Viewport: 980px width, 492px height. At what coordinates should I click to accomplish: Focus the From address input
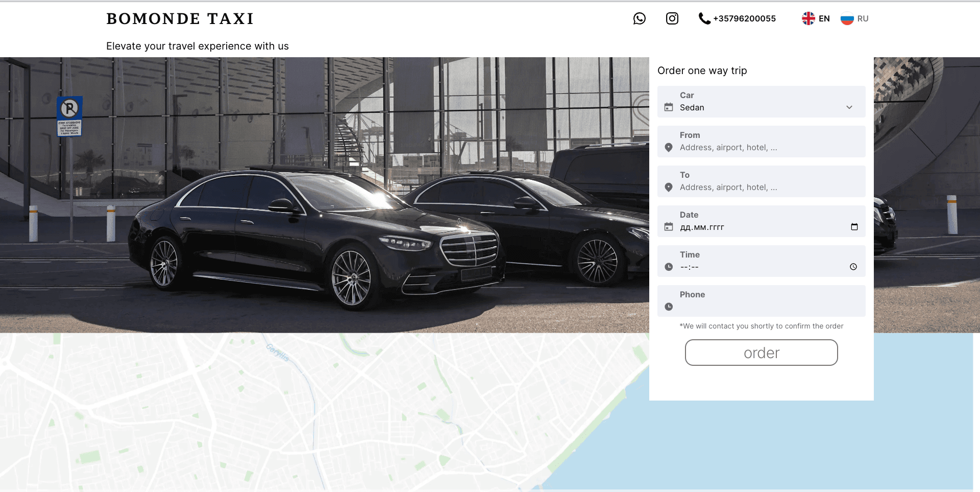[x=761, y=148]
